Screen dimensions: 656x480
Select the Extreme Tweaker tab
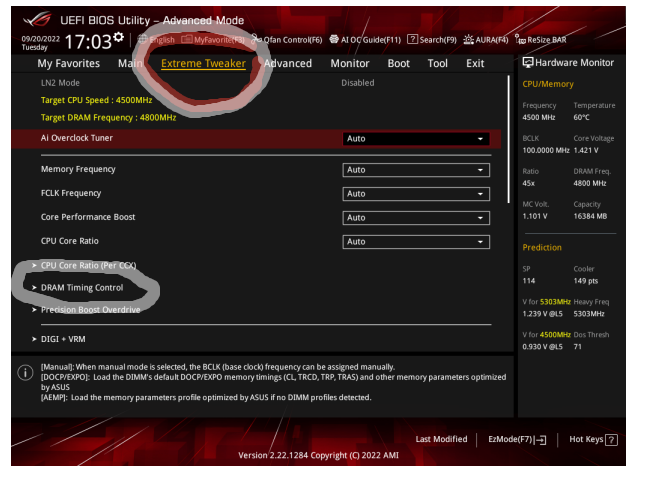[x=203, y=63]
